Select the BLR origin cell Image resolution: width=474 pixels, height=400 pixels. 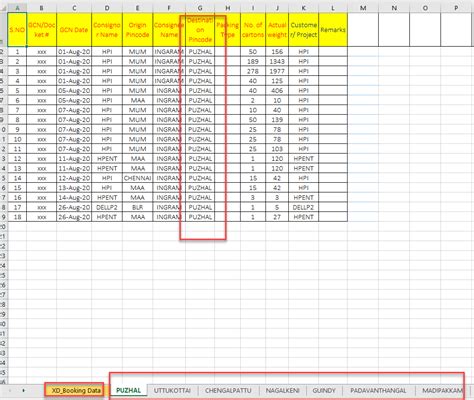click(137, 207)
